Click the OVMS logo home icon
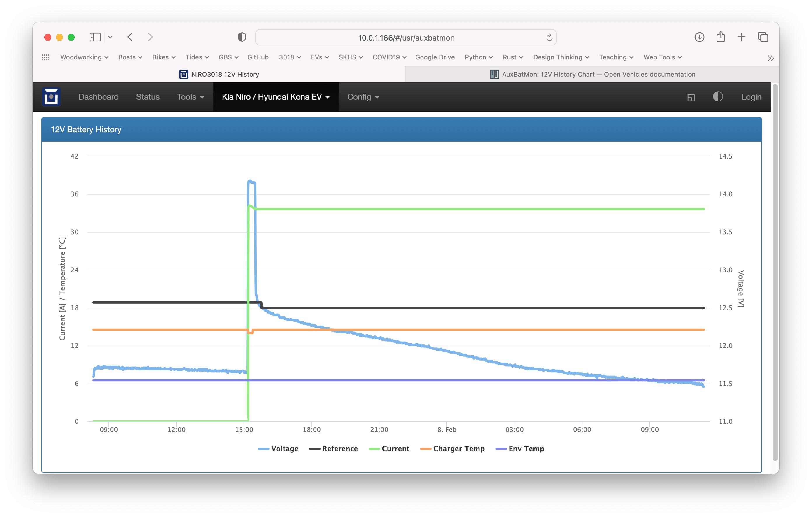Image resolution: width=812 pixels, height=517 pixels. coord(51,97)
